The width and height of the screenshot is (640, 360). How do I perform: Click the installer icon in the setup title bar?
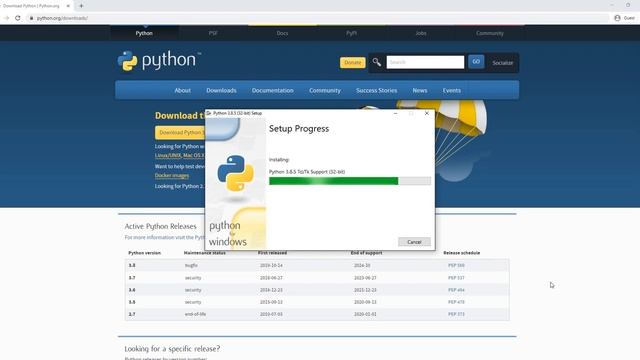(209, 113)
